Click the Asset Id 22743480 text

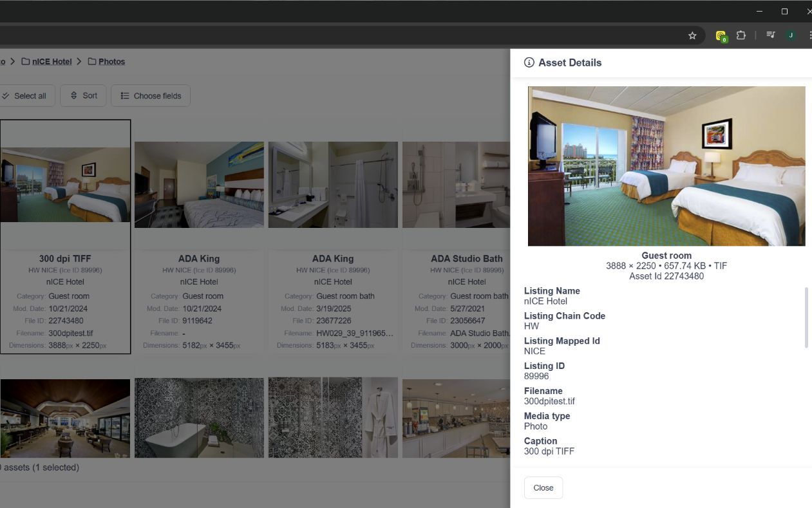[666, 276]
